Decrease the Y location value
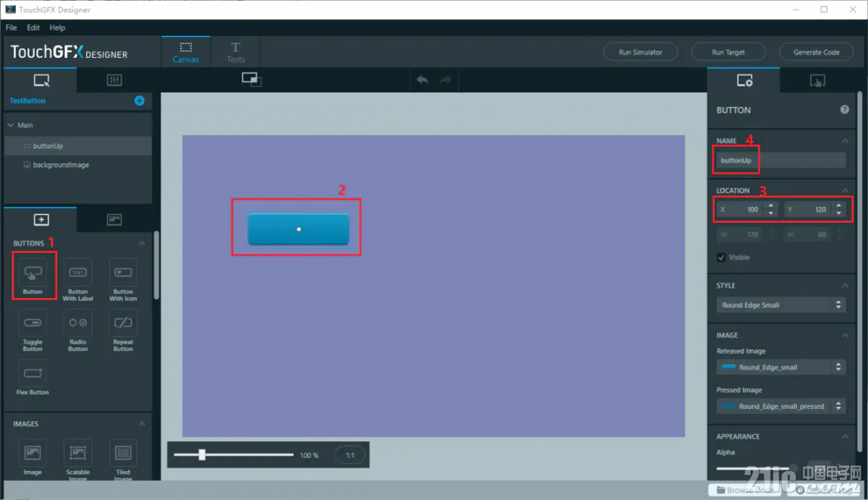The height and width of the screenshot is (500, 868). pos(839,213)
